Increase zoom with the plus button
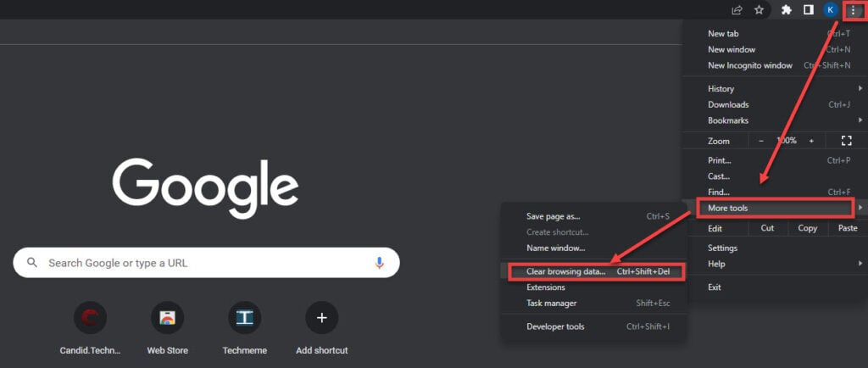 click(x=811, y=141)
